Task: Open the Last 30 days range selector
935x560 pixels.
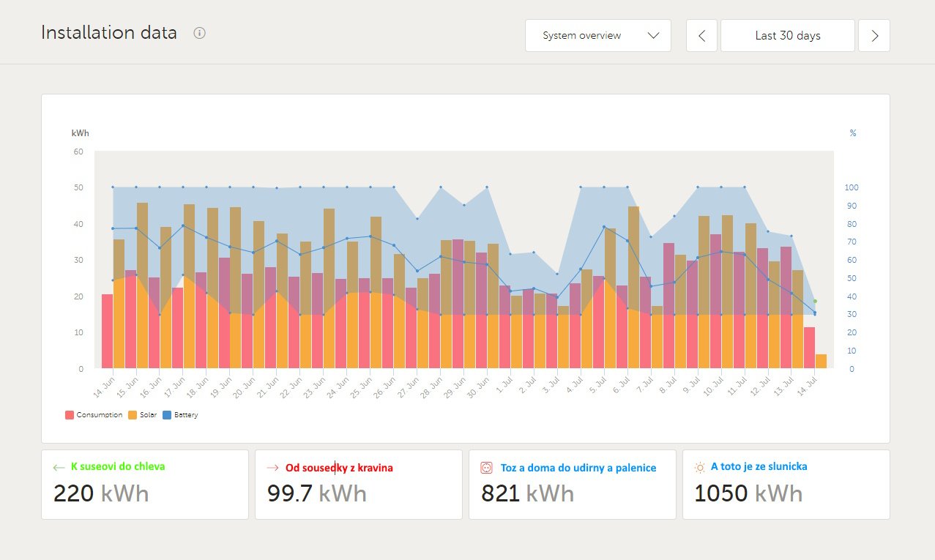Action: [x=787, y=35]
